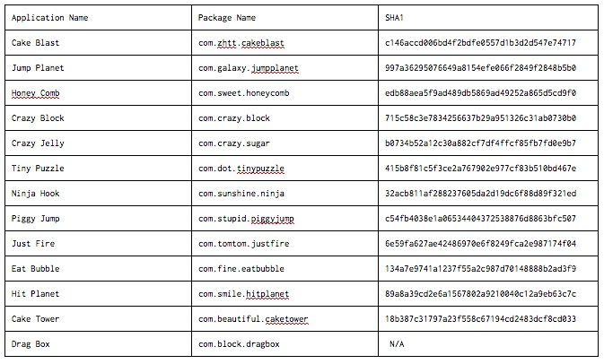Select the Cake Blast cell
The height and width of the screenshot is (364, 604).
98,43
